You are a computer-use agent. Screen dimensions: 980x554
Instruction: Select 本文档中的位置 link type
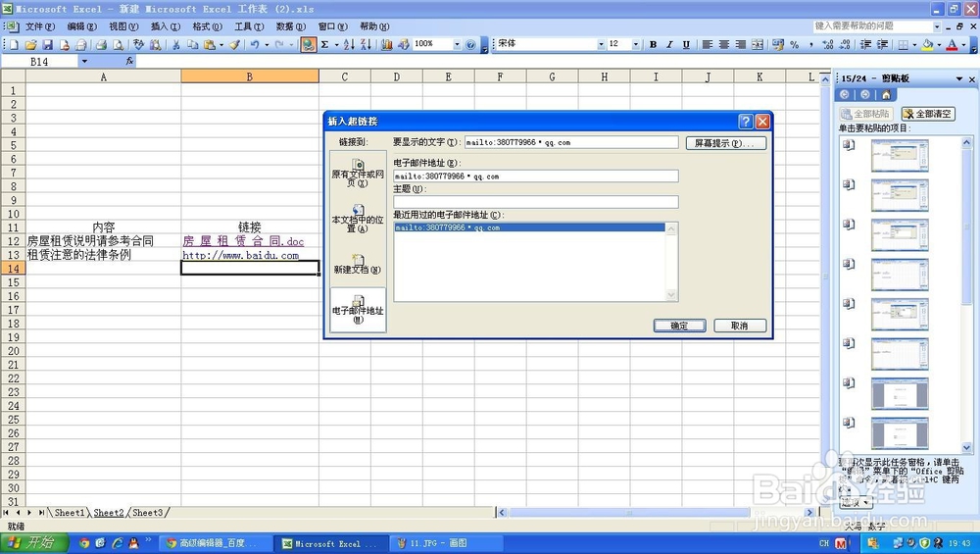[358, 220]
